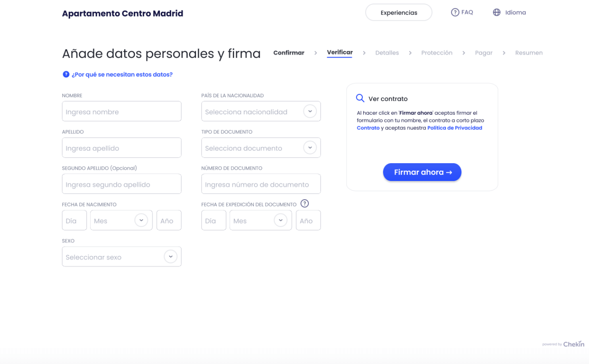The height and width of the screenshot is (364, 589).
Task: Click the help icon next to expedition date
Action: pyautogui.click(x=304, y=204)
